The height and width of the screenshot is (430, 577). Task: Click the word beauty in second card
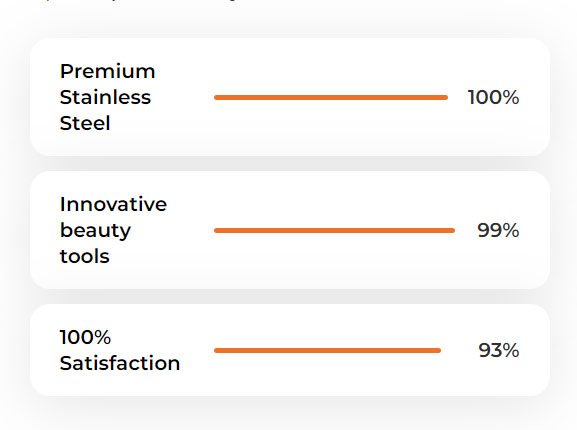pos(95,231)
